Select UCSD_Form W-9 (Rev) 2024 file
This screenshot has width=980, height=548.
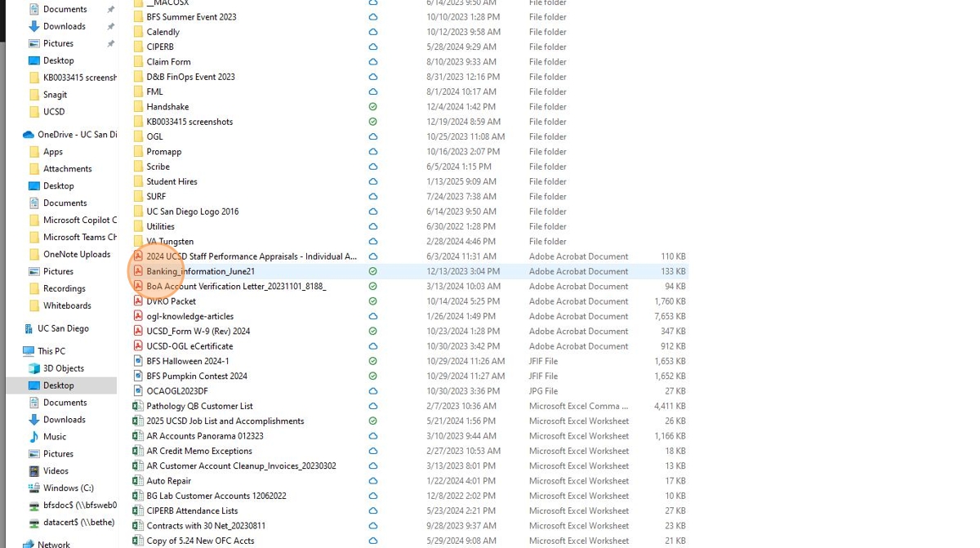(x=198, y=332)
